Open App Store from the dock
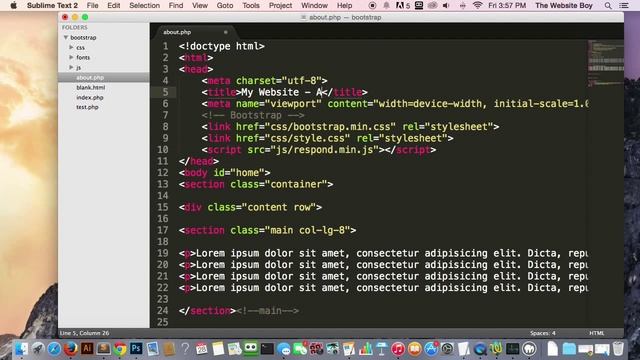 (x=431, y=349)
